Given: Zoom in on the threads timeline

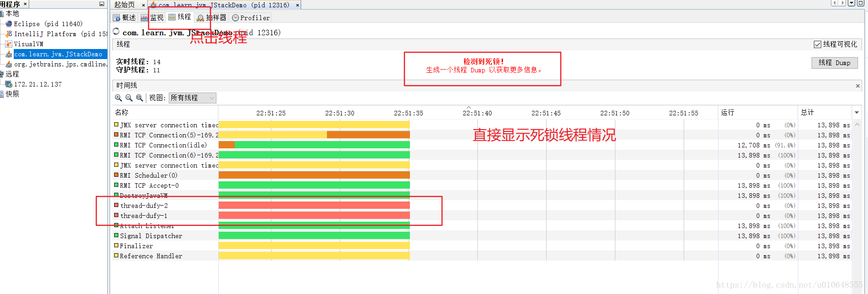Looking at the screenshot, I should pos(118,98).
